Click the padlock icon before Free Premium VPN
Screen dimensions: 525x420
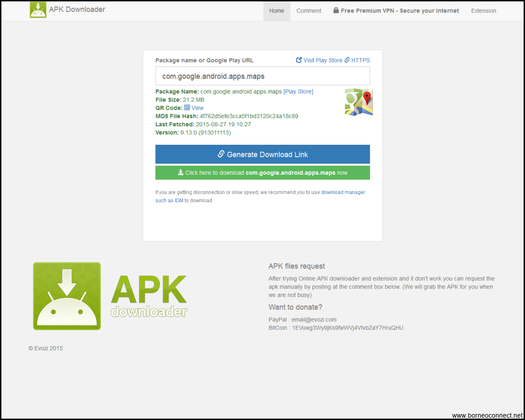point(336,11)
